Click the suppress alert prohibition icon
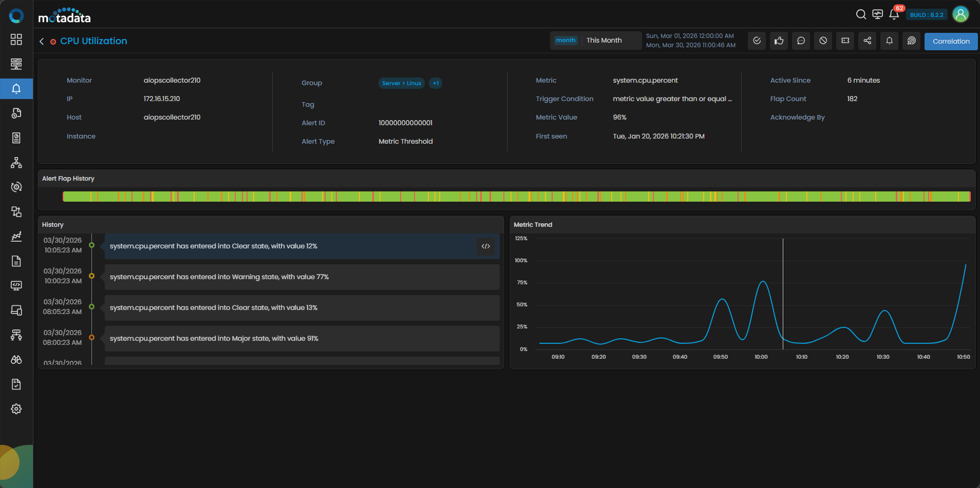Image resolution: width=980 pixels, height=488 pixels. tap(823, 41)
